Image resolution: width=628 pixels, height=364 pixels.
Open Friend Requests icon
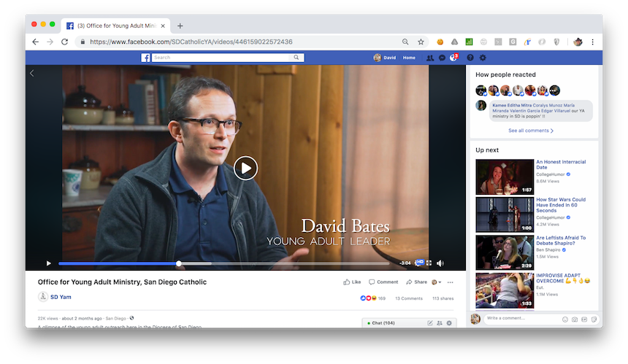[x=430, y=58]
